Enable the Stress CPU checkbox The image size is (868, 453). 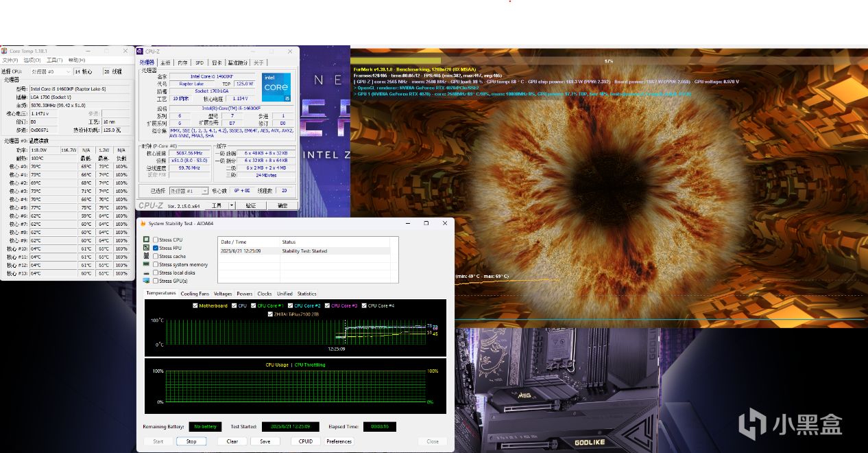tap(156, 240)
